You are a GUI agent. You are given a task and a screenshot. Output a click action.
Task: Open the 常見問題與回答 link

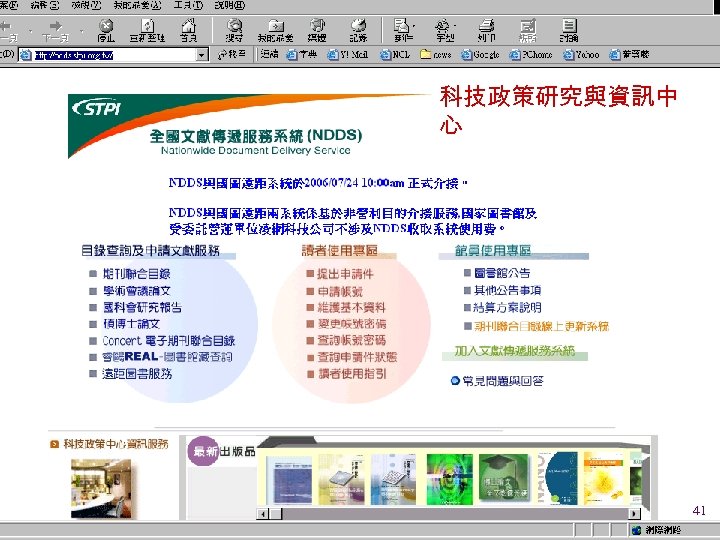coord(503,381)
